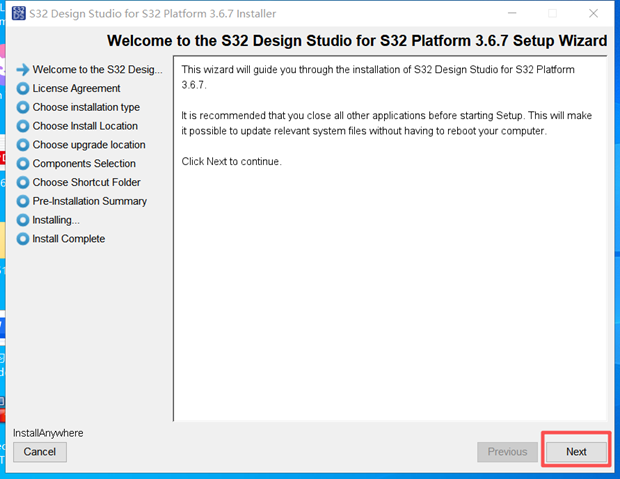
Task: Click the circle icon beside Choose upgrade location
Action: click(23, 145)
